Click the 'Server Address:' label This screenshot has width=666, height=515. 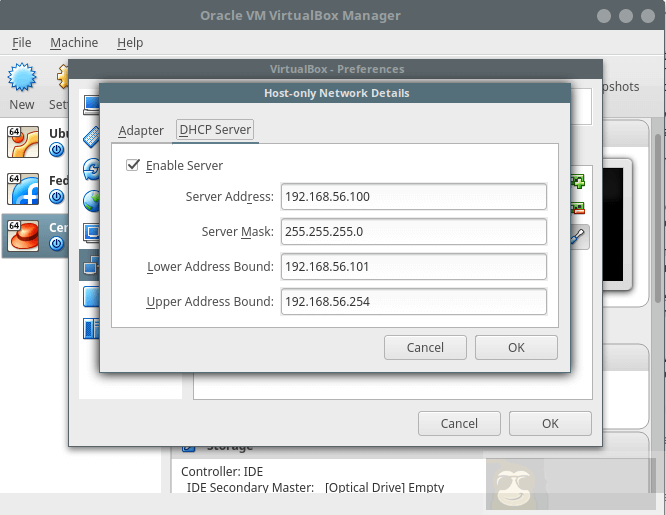coord(230,197)
